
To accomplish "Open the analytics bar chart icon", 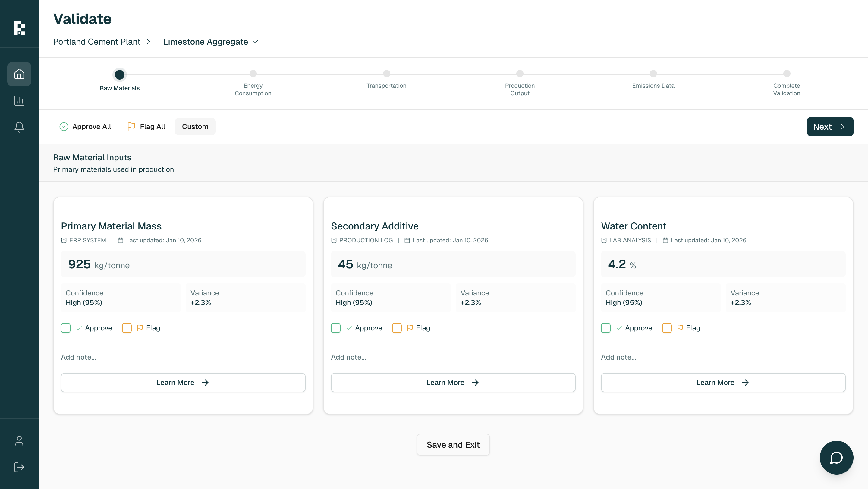I will coord(19,100).
